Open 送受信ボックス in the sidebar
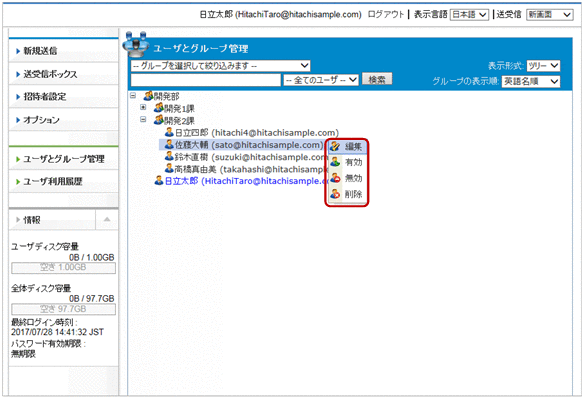585x400 pixels. pyautogui.click(x=63, y=74)
